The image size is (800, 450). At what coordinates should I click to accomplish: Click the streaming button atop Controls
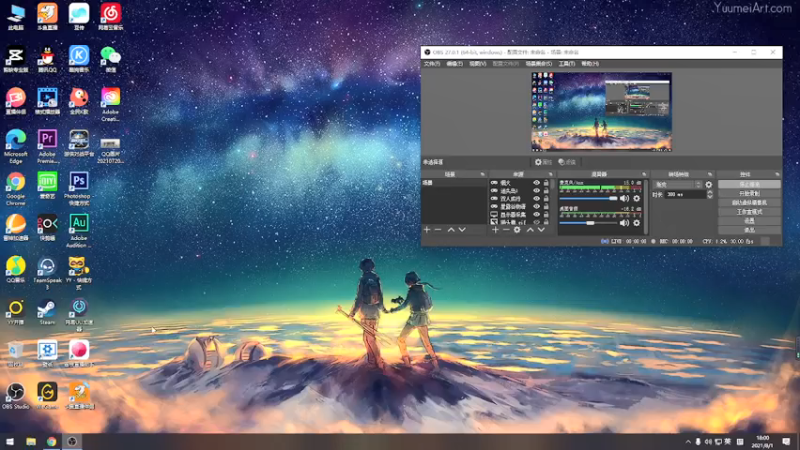pos(749,184)
